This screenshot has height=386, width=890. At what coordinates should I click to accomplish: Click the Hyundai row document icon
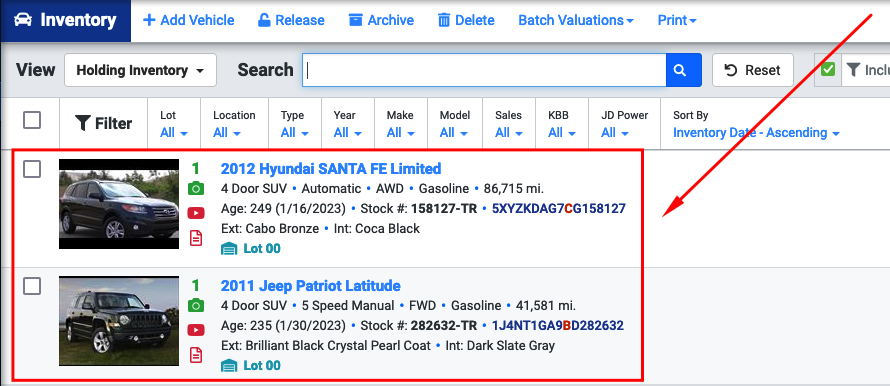(196, 237)
